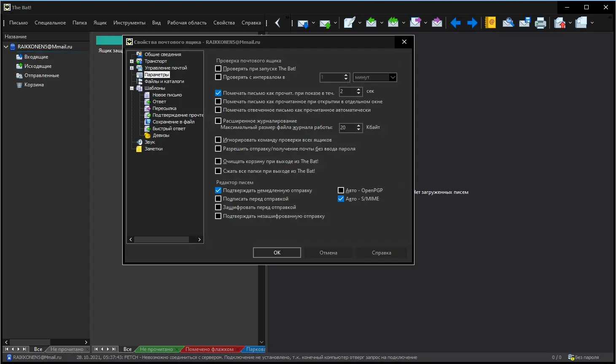Switch to the 'Не прочитано' message tab
Viewport: 616px width, 364px height.
[156, 349]
